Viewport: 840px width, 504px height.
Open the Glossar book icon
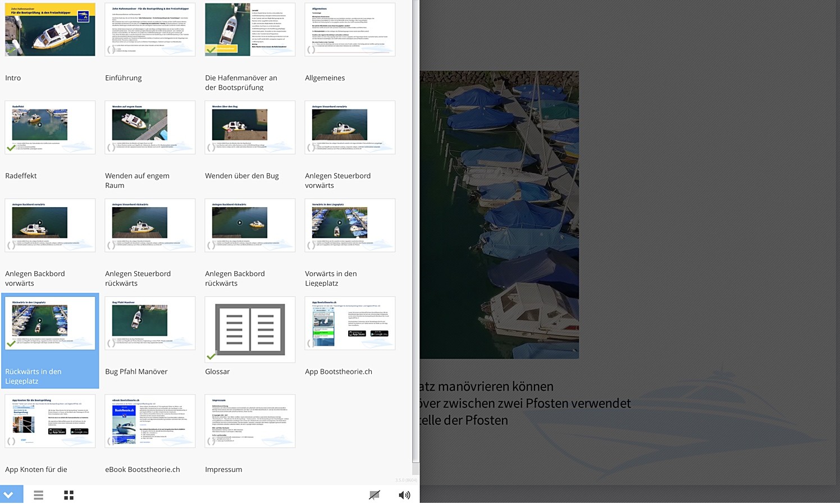pos(250,329)
